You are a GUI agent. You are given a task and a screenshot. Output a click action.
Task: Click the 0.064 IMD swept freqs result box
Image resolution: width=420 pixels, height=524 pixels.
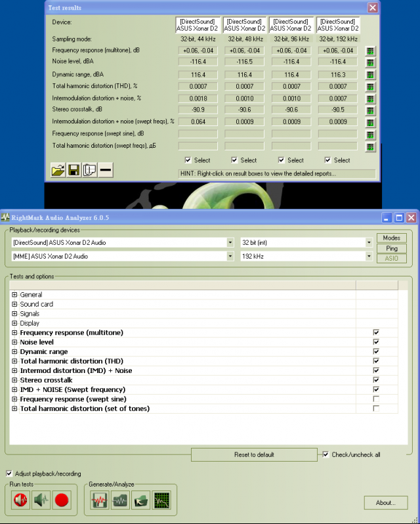(198, 122)
